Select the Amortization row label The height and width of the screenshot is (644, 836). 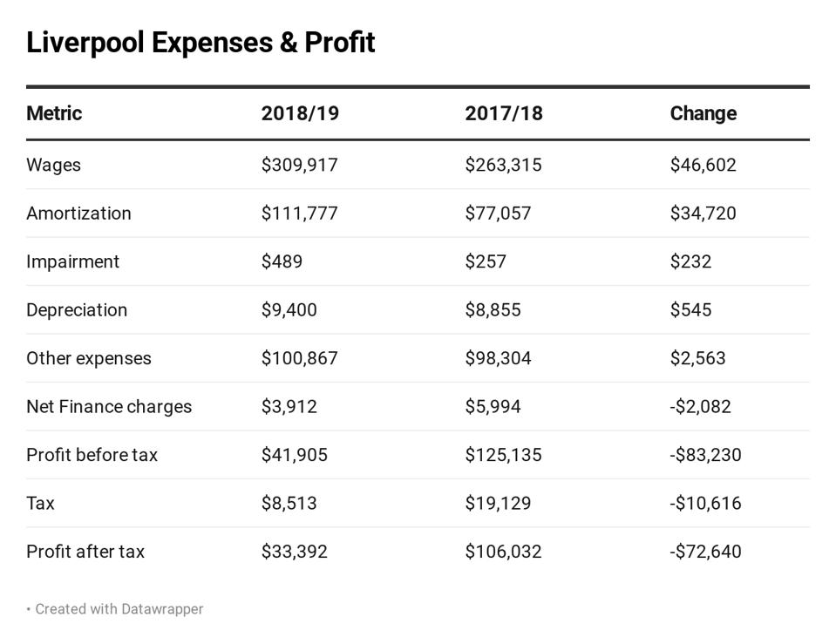point(78,214)
